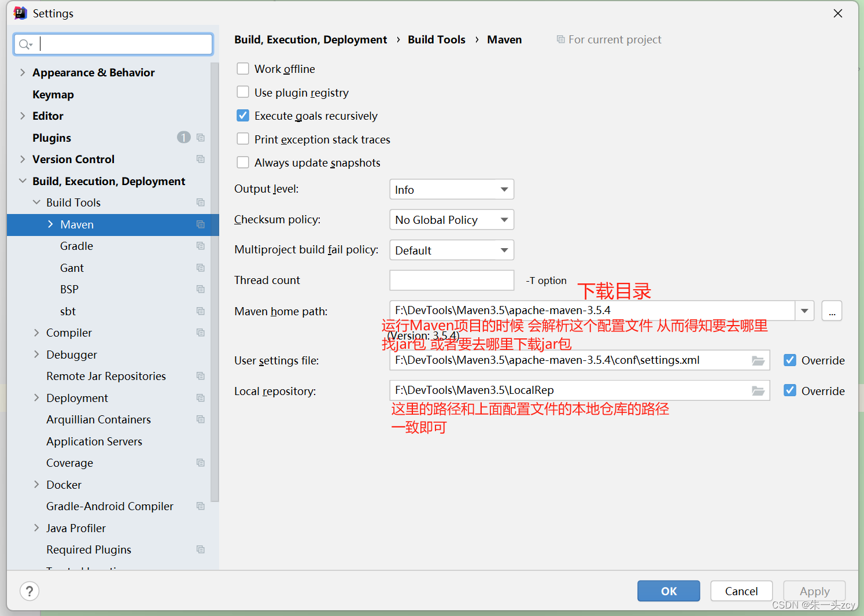Click the Apply button
The image size is (864, 616).
(x=814, y=591)
